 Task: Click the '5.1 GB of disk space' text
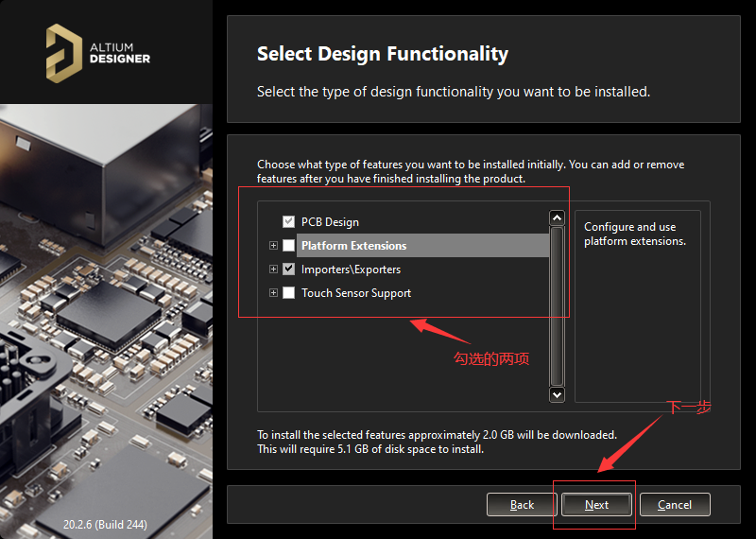pyautogui.click(x=410, y=449)
